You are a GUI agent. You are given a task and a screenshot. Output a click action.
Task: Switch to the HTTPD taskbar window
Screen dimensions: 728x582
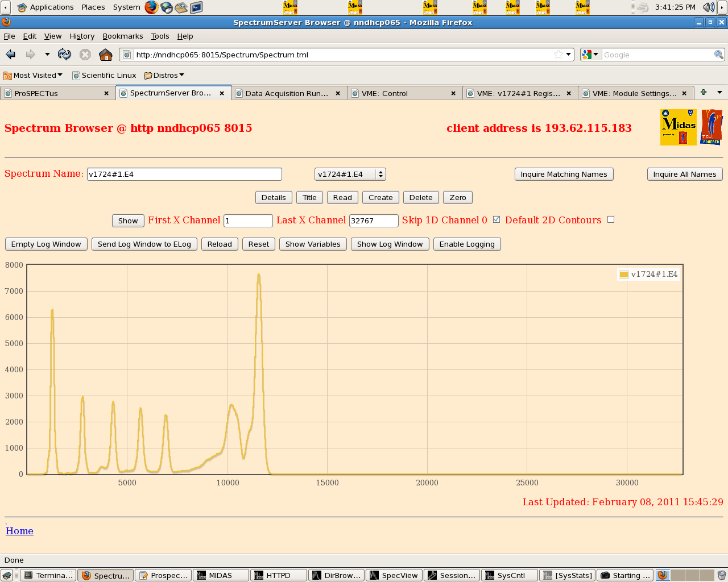point(279,575)
